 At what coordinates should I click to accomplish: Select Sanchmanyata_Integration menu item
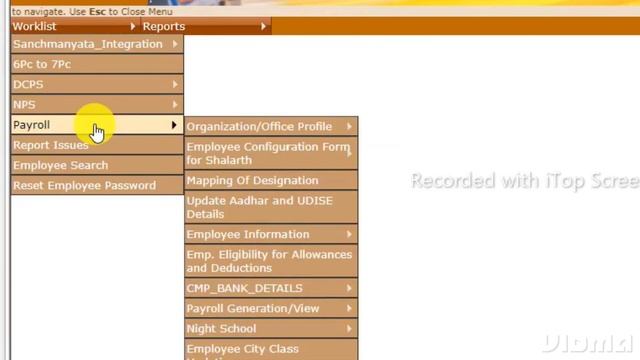pos(97,44)
